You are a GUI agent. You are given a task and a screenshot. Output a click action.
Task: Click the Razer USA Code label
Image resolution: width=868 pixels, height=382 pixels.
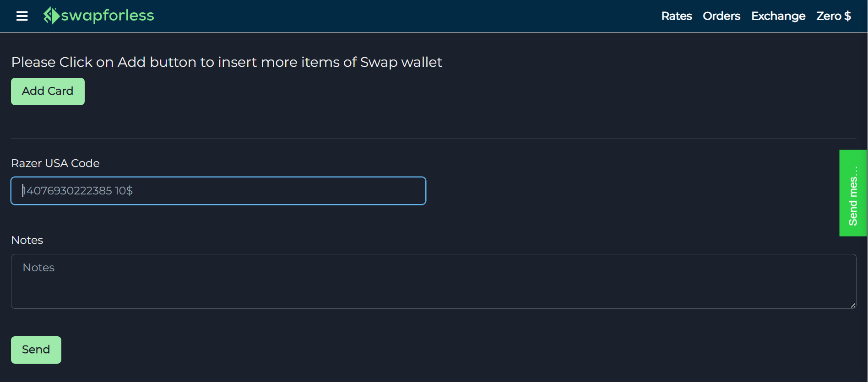55,163
